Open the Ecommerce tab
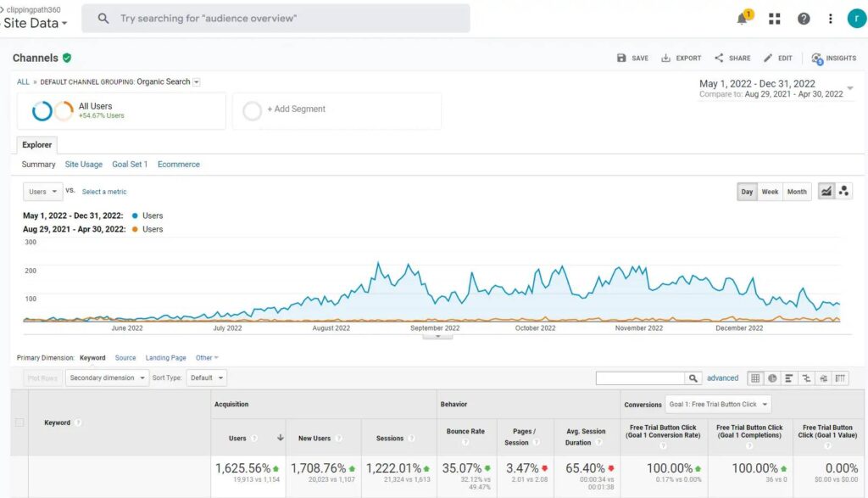Screen dimensions: 868x498 point(179,165)
